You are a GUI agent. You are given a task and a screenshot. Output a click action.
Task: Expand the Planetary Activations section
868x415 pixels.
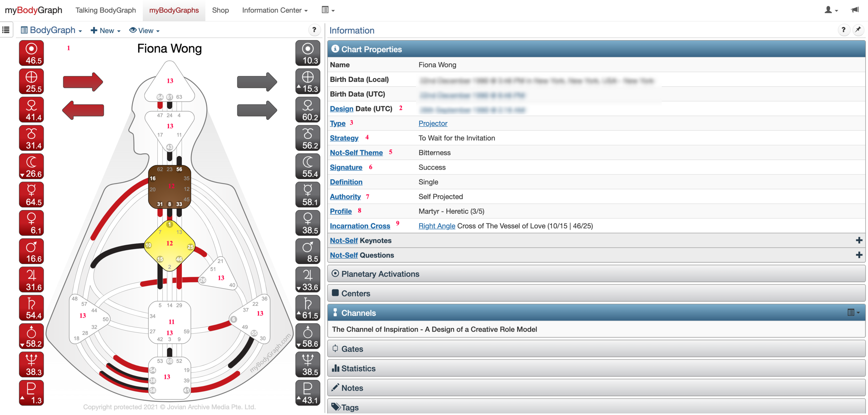click(596, 274)
